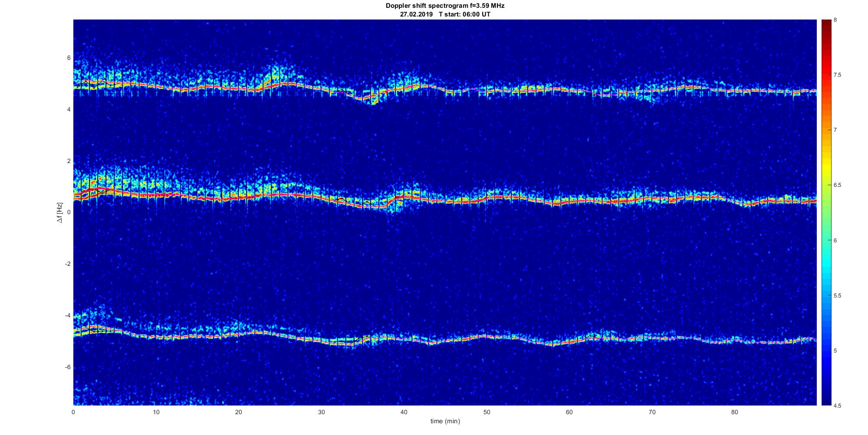The image size is (868, 435).
Task: Click the y-axis tick label '2'
Action: click(x=69, y=161)
